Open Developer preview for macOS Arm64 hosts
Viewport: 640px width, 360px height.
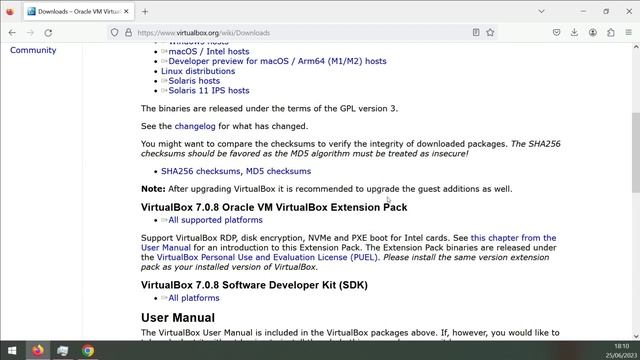[277, 61]
